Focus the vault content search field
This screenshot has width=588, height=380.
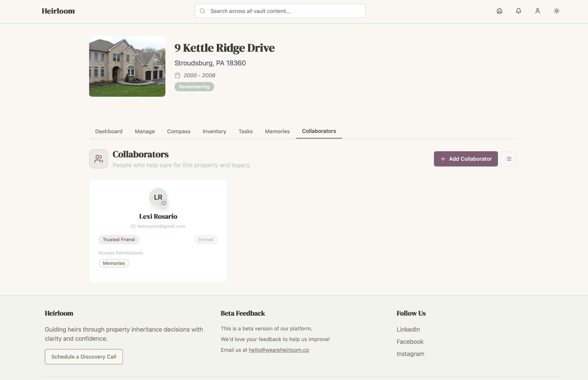point(285,11)
